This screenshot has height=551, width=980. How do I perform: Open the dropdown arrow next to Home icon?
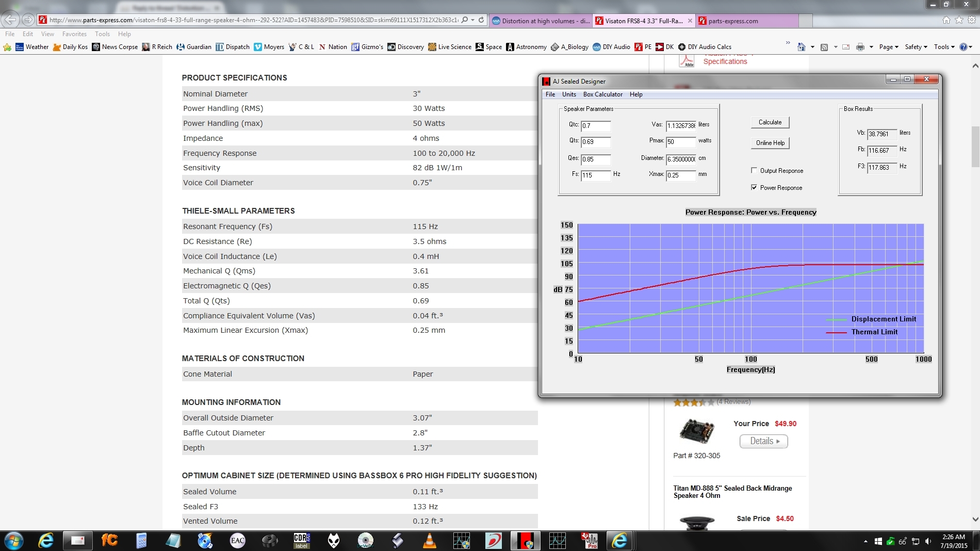(x=812, y=47)
